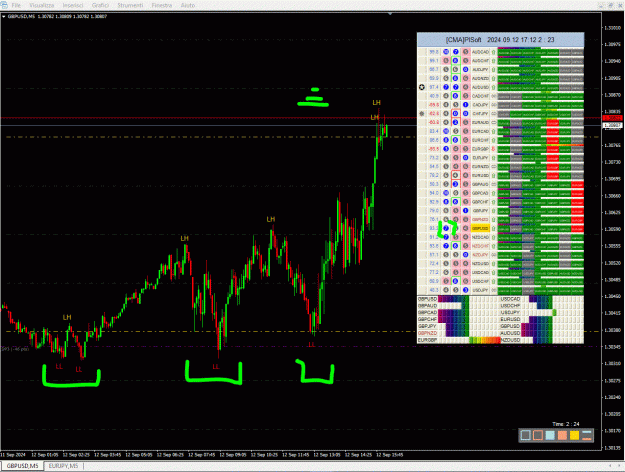
Task: Click the USDCAD label in lower right grid
Action: coord(511,299)
